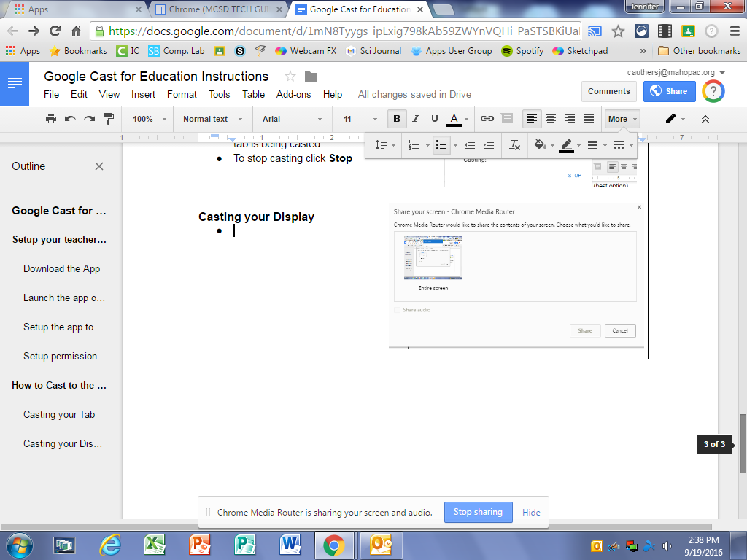The image size is (747, 560).
Task: Open the Table menu
Action: click(253, 94)
